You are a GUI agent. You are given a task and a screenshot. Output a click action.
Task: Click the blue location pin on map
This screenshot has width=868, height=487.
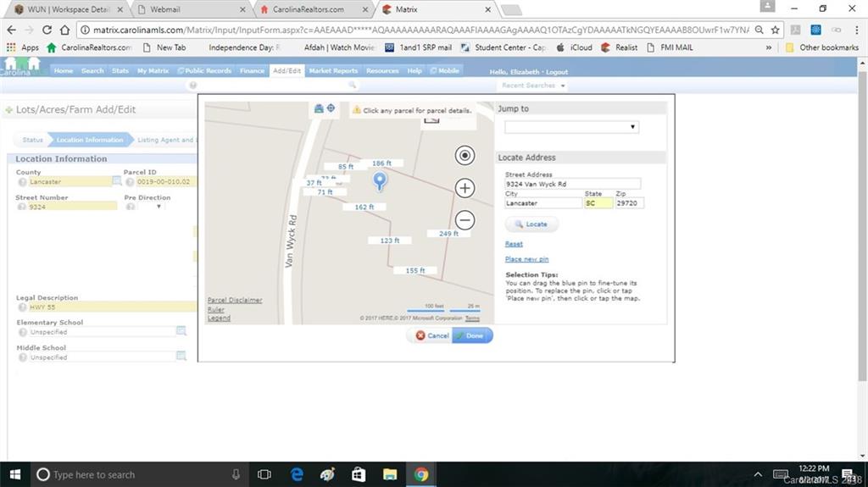[x=380, y=180]
